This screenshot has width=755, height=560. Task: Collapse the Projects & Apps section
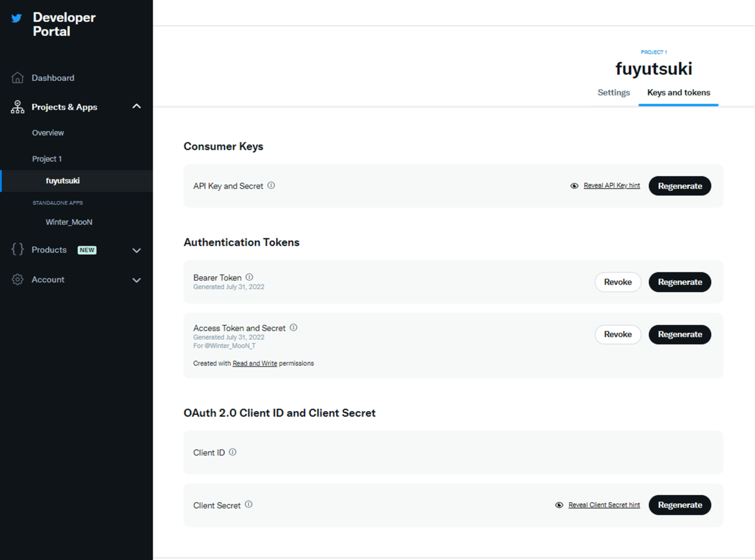pos(137,107)
